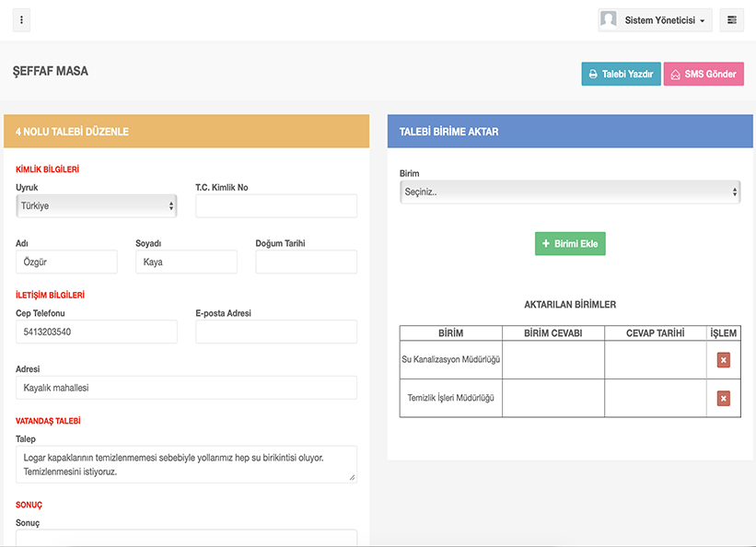Click the T.C. Kimlik No field

[275, 206]
